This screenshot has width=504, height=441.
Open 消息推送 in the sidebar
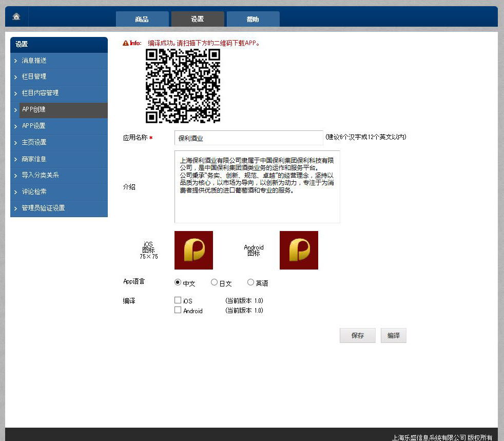coord(59,61)
